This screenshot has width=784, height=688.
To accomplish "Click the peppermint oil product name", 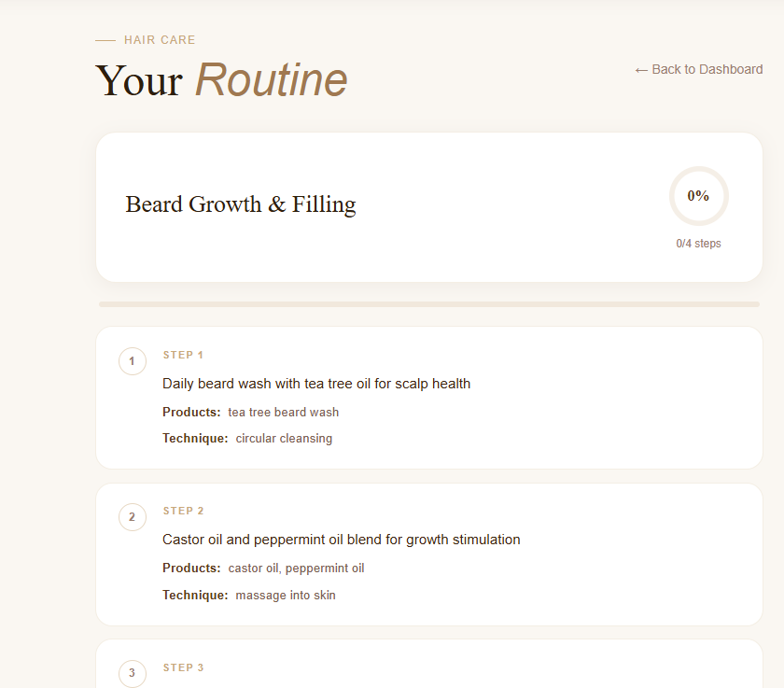I will click(325, 568).
